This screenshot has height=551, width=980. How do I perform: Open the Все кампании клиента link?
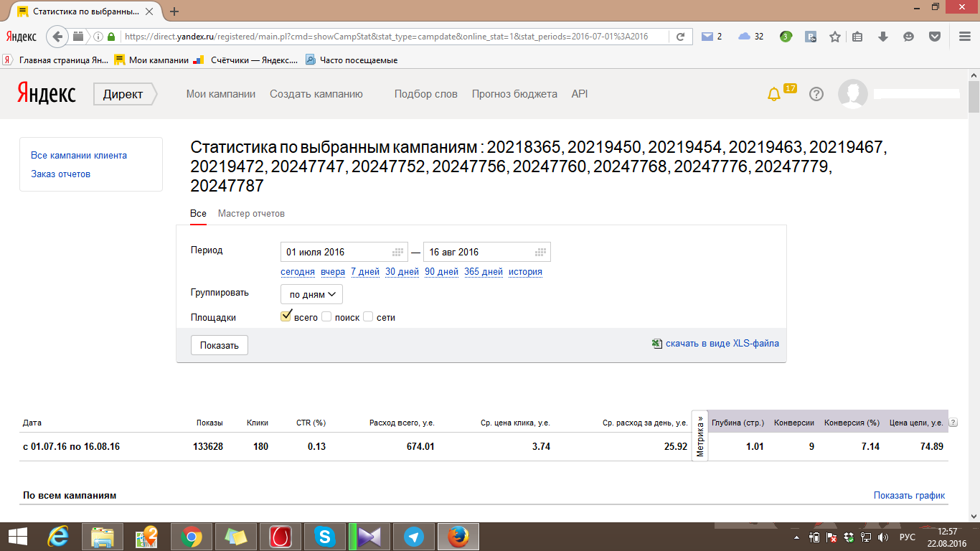(79, 155)
